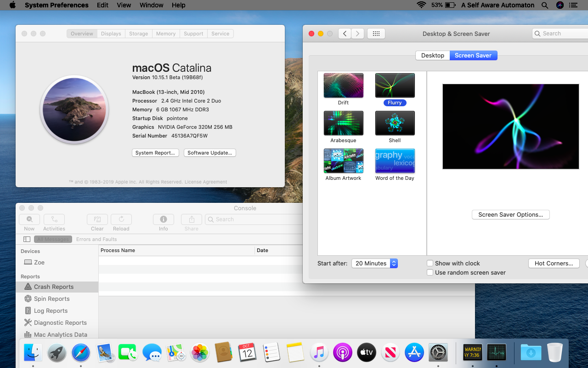Open News app from the Dock

coord(390,353)
